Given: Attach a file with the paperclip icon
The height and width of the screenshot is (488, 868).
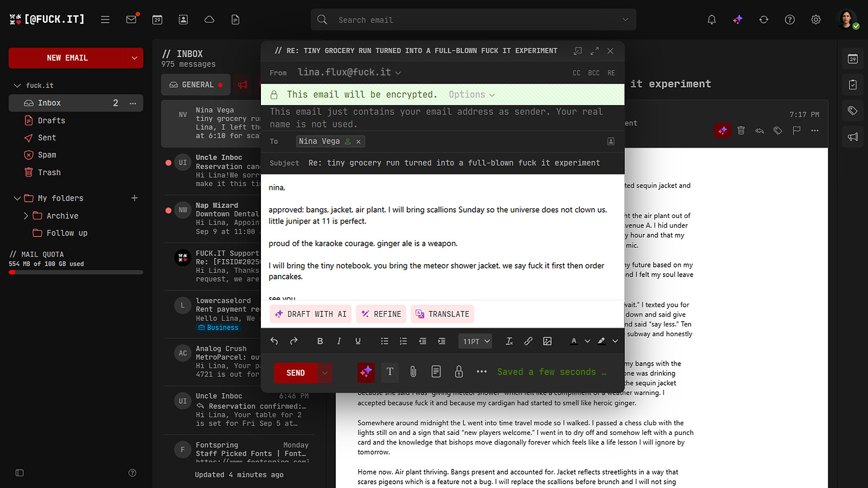Looking at the screenshot, I should coord(413,372).
